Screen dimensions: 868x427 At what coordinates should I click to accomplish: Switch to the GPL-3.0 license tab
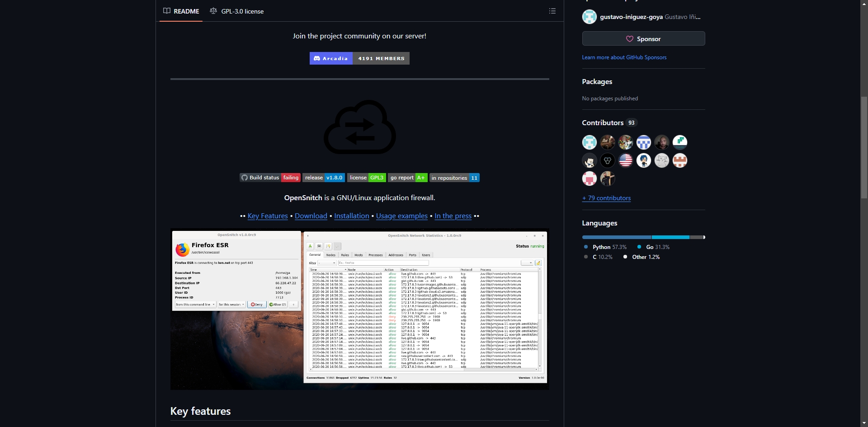[237, 11]
